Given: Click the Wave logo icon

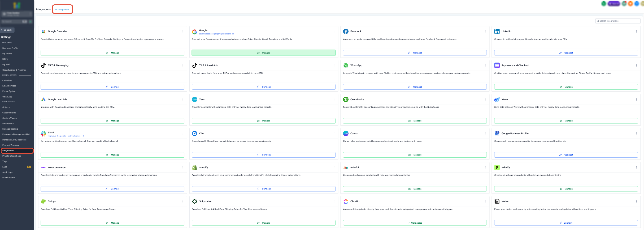Looking at the screenshot, I should (497, 99).
